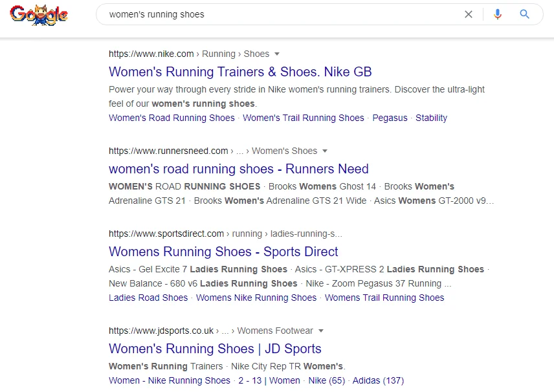The width and height of the screenshot is (554, 392).
Task: Open Women's Running Shoes | JD Sports result
Action: (215, 349)
